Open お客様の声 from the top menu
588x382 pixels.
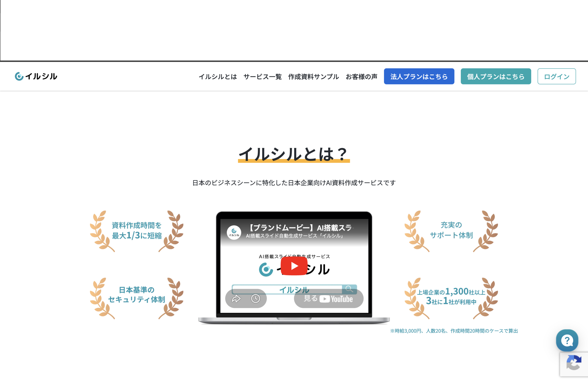[x=362, y=76]
